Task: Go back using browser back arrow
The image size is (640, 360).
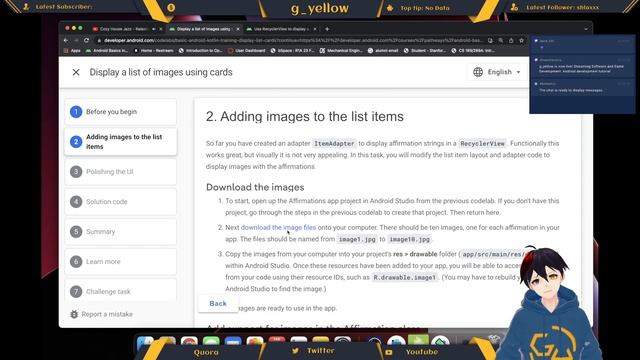Action: pos(66,40)
